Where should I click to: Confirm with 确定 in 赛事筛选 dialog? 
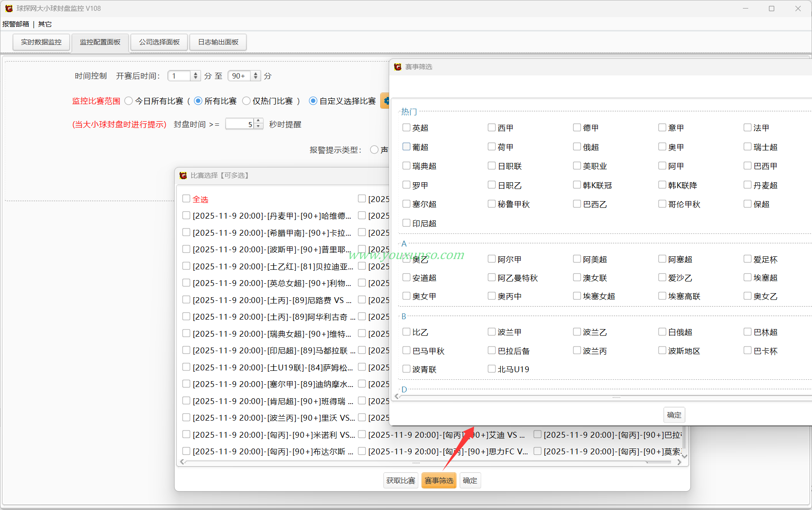[x=674, y=415]
